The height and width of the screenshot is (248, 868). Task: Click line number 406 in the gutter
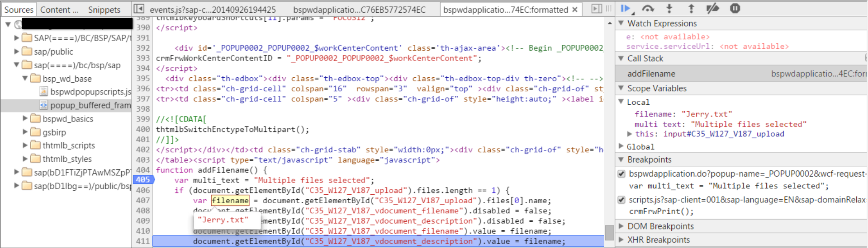point(143,190)
